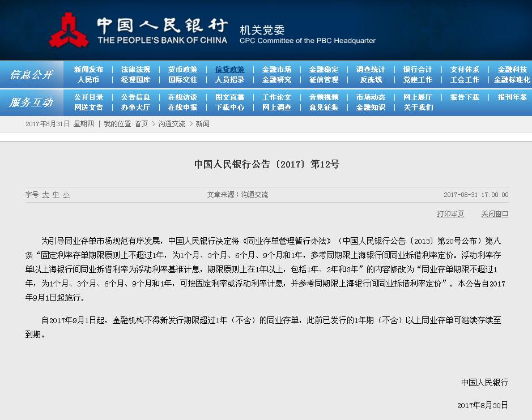
Task: Navigate to 征信管理
Action: [x=324, y=80]
